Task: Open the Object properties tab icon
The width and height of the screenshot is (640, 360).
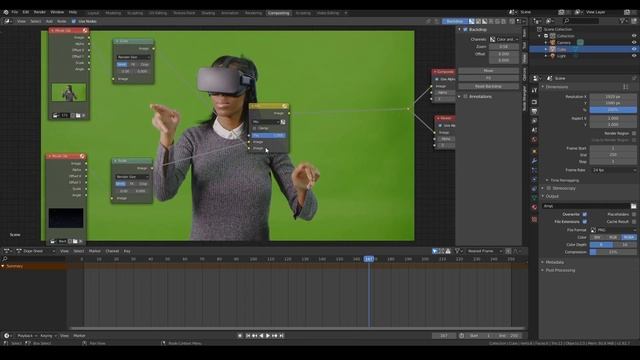Action: pos(534,151)
